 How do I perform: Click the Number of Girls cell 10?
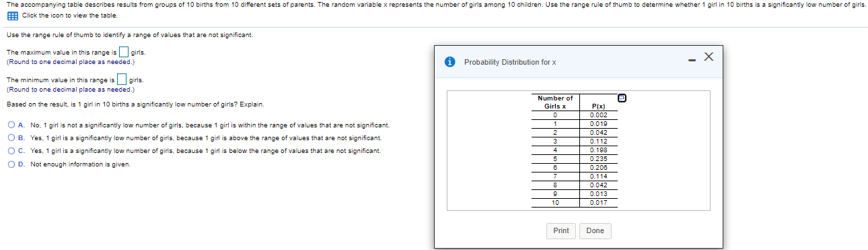click(555, 202)
